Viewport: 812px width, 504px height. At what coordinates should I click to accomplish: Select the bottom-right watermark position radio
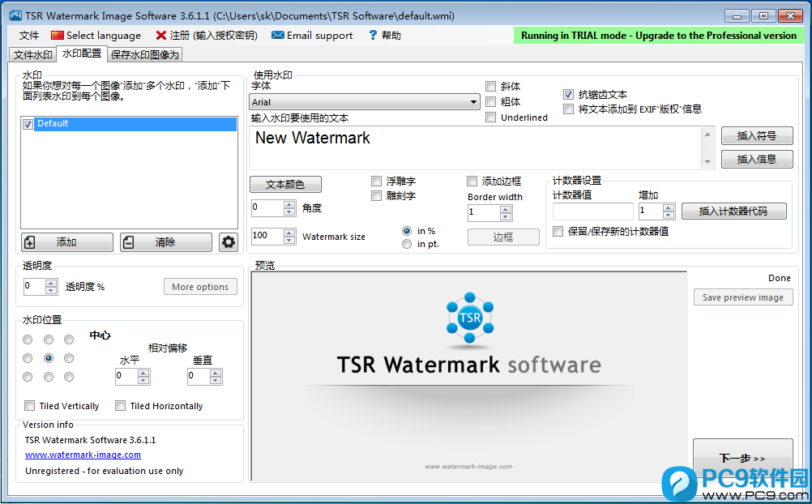click(69, 377)
